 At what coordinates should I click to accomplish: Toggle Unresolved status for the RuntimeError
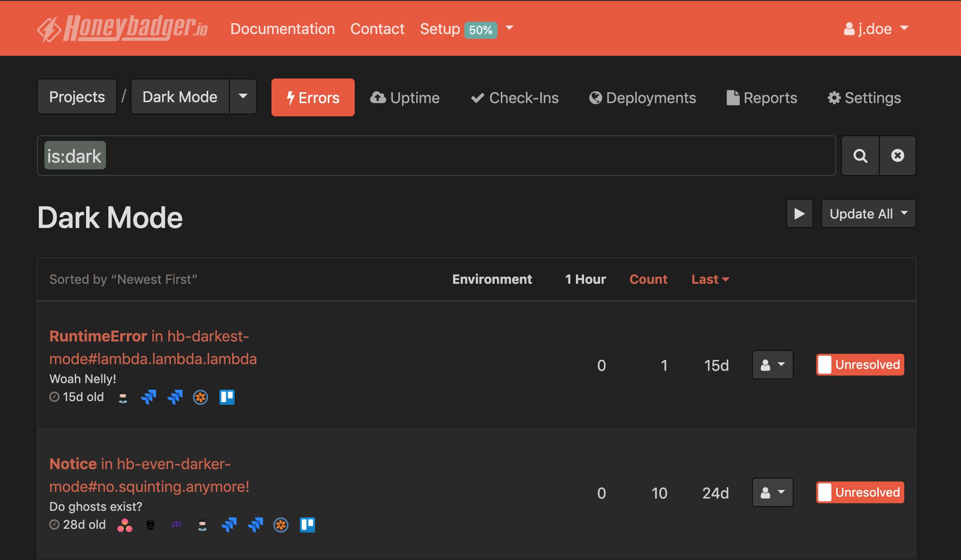pos(860,365)
